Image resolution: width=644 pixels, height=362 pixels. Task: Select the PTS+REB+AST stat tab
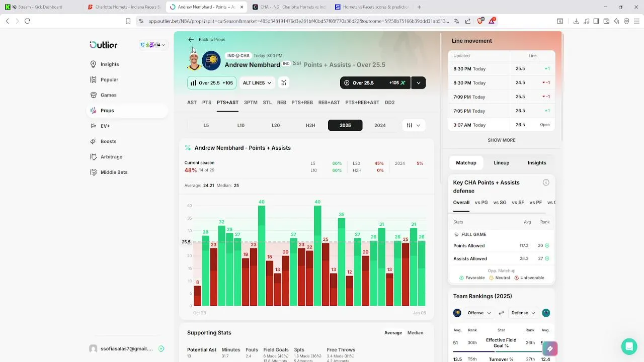(x=362, y=103)
